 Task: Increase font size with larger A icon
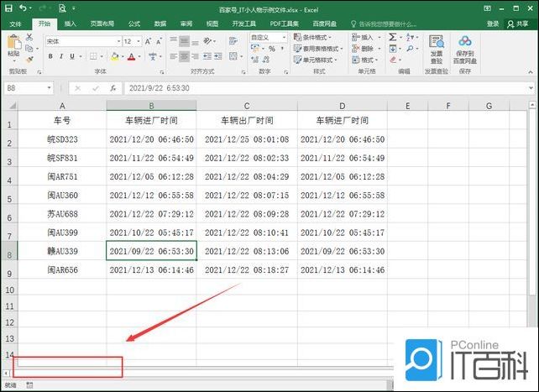(148, 41)
